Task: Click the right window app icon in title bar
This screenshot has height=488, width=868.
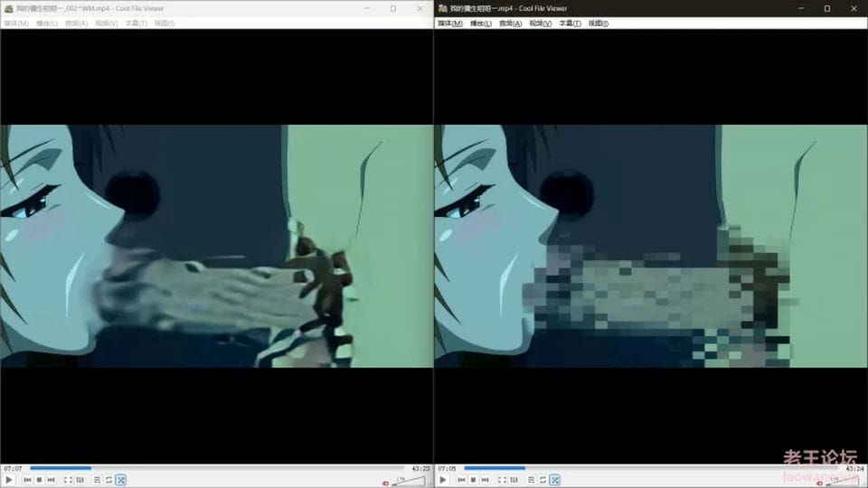Action: pos(442,8)
